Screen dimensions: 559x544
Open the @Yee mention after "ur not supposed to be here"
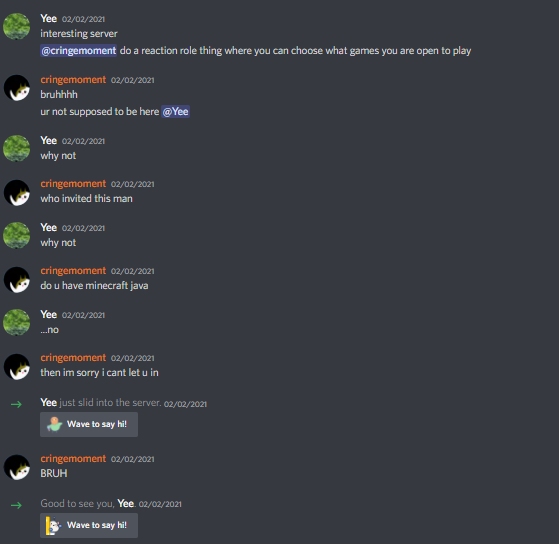point(175,112)
